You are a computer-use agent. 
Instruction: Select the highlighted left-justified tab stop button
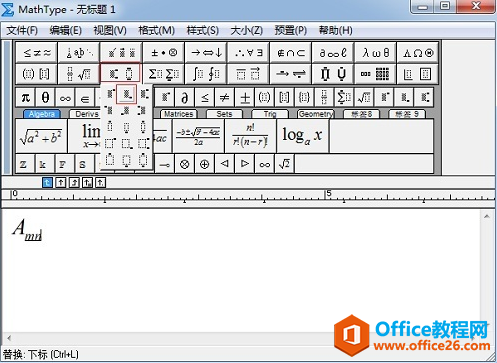(47, 182)
